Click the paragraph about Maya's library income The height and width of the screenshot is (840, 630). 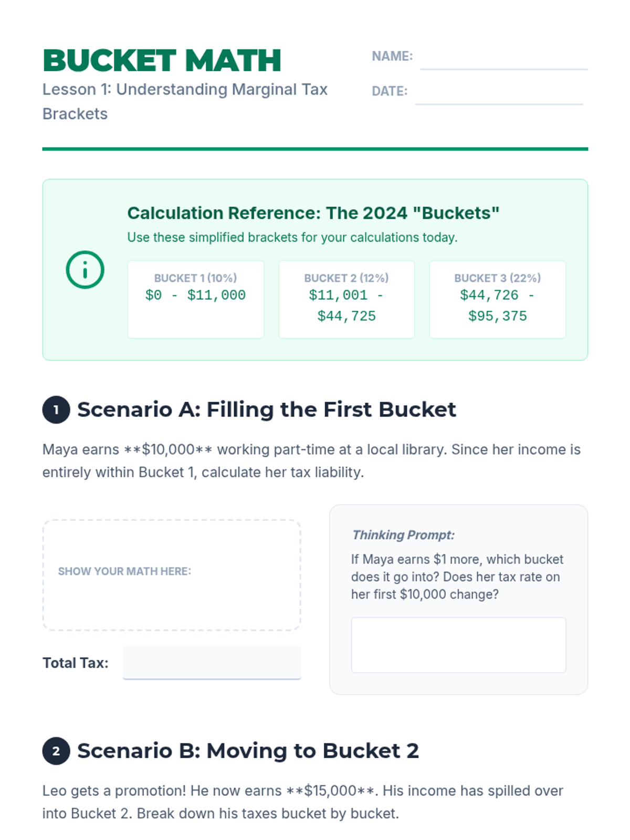311,460
